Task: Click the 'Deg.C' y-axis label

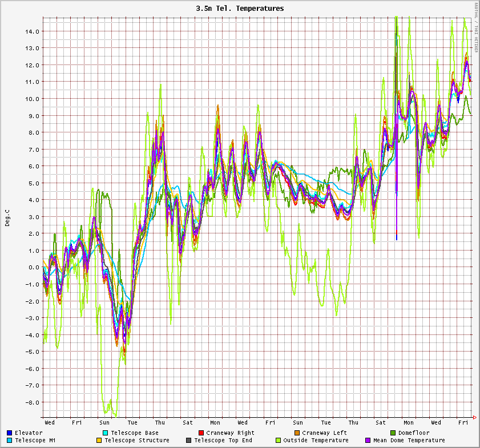Action: 7,217
